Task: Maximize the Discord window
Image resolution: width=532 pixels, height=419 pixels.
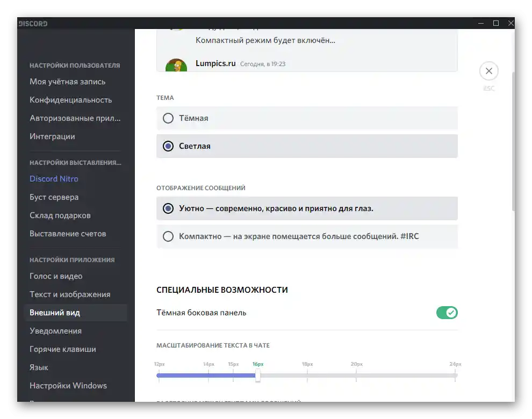Action: pos(495,23)
